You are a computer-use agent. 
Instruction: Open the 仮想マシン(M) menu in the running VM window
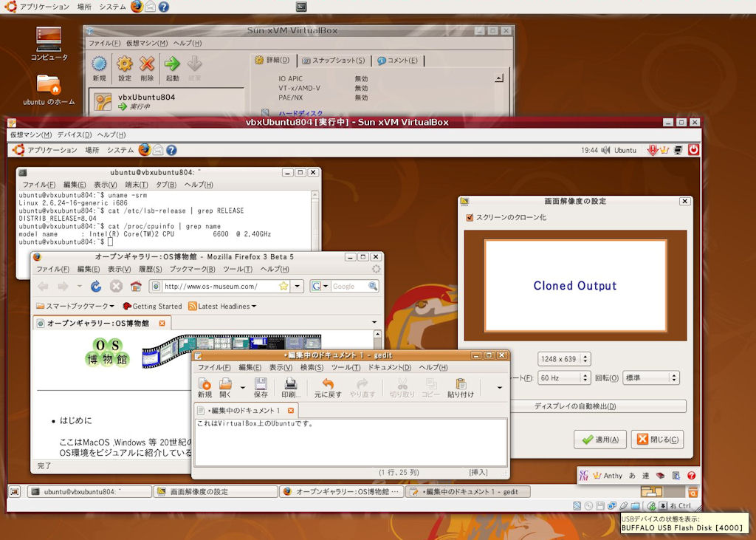(31, 134)
